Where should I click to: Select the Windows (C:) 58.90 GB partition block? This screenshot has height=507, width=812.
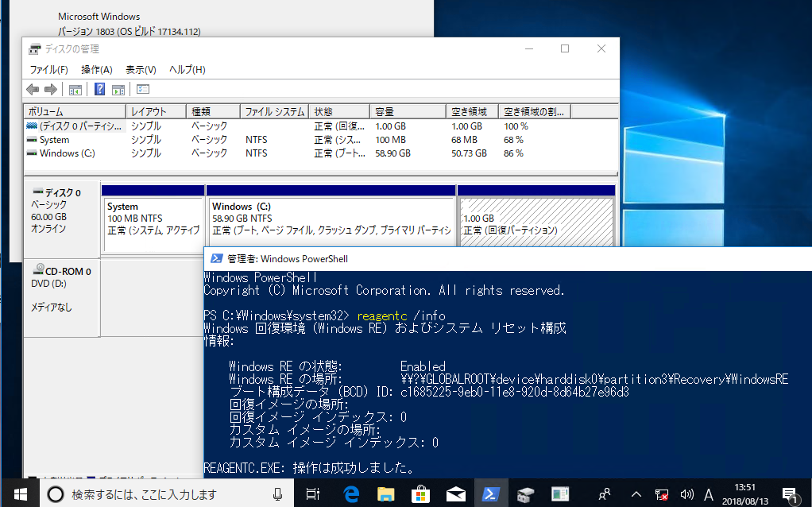[331, 218]
